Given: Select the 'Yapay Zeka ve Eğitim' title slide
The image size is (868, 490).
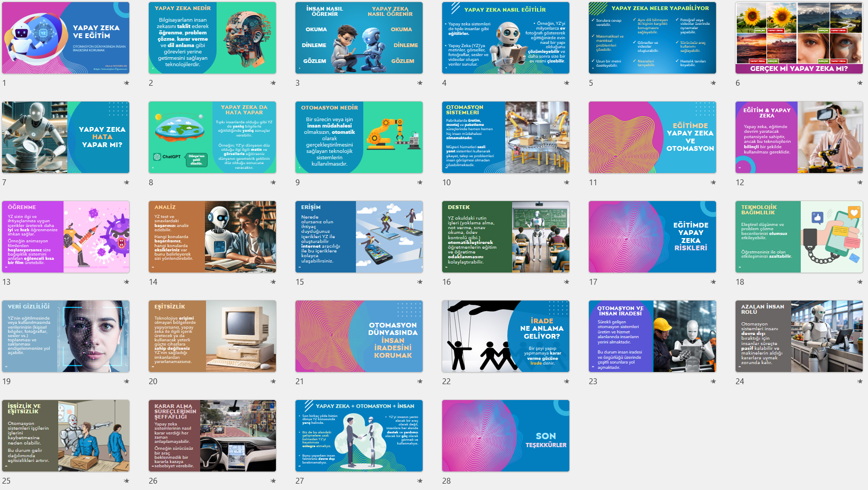Looking at the screenshot, I should [x=66, y=38].
